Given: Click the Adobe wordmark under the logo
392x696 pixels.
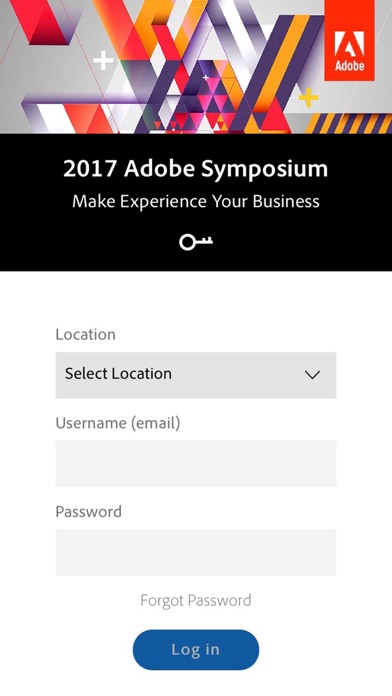Looking at the screenshot, I should click(x=349, y=66).
